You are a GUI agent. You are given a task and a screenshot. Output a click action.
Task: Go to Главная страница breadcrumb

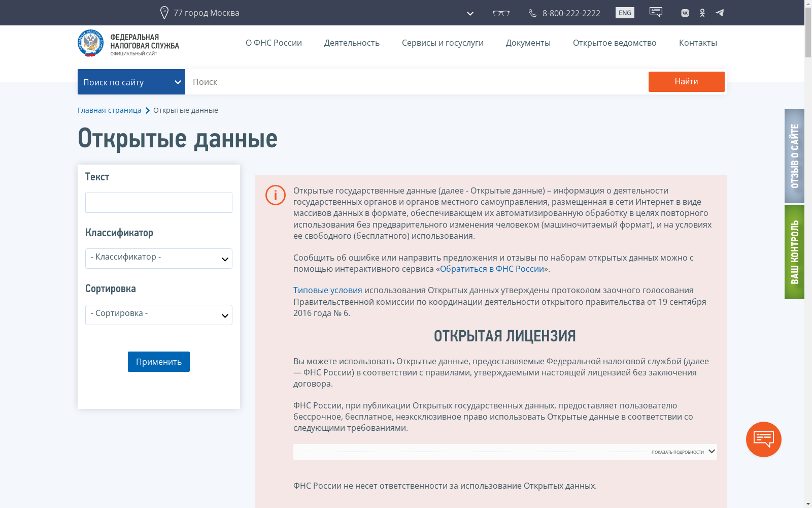tap(110, 110)
